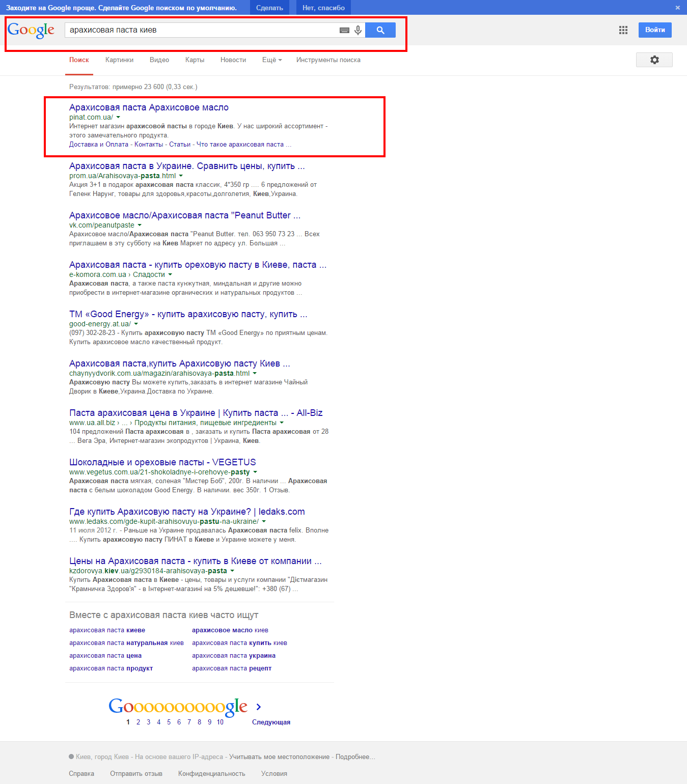Image resolution: width=687 pixels, height=784 pixels.
Task: Expand the Ещё dropdown menu
Action: [272, 60]
